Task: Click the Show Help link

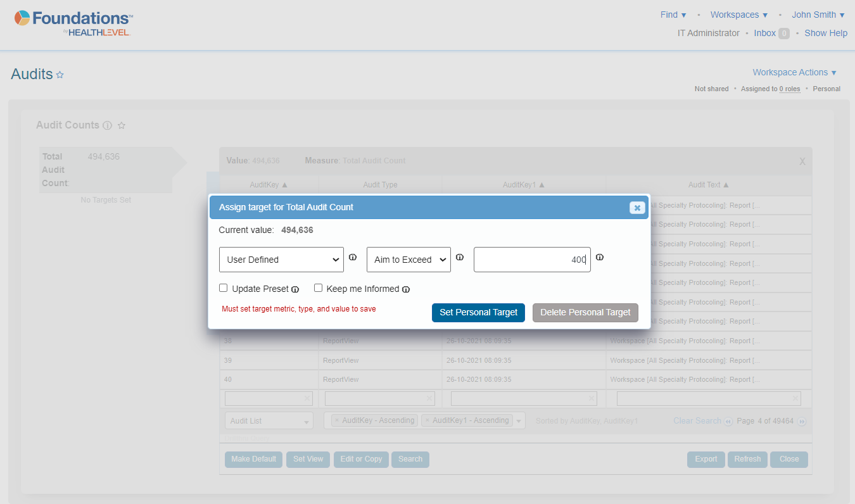Action: pyautogui.click(x=825, y=33)
